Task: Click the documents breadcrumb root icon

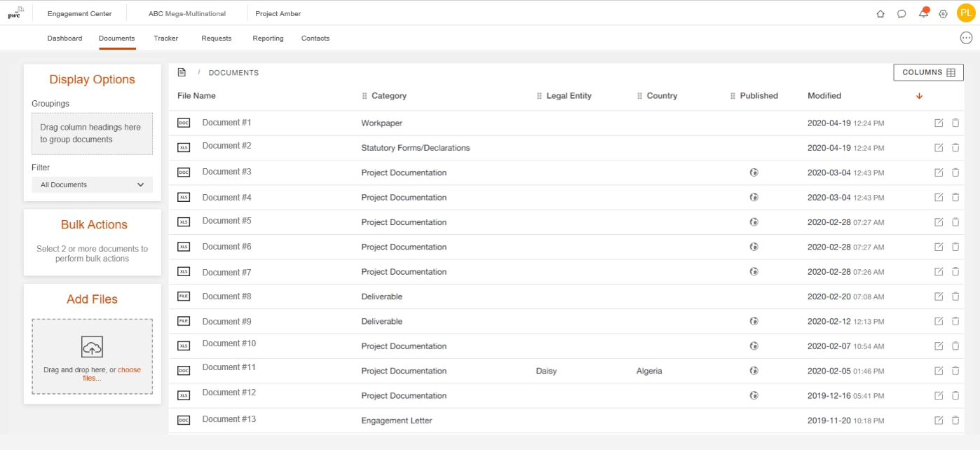Action: 182,72
